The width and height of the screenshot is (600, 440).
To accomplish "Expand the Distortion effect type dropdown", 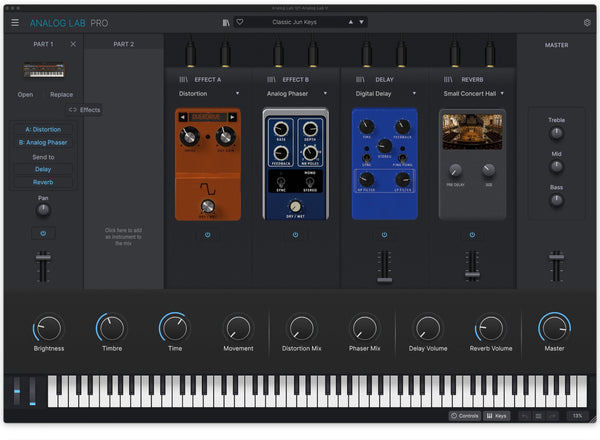I will coord(238,93).
